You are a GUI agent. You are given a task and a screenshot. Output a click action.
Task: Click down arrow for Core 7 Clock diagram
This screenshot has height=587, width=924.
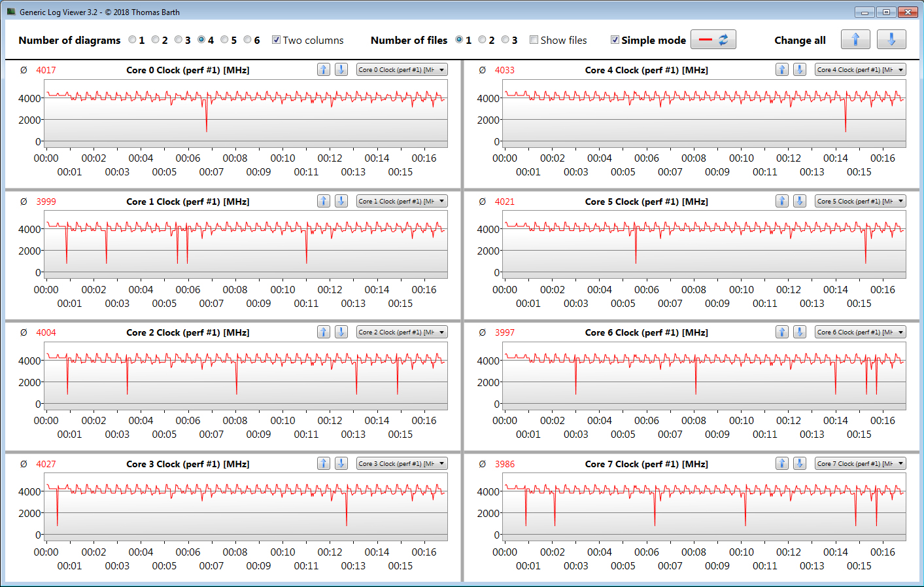(x=800, y=463)
